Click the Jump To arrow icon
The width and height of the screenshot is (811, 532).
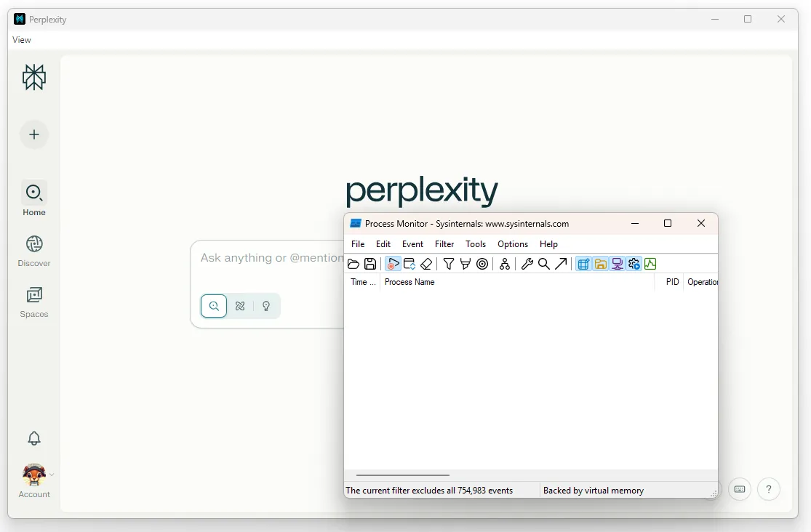coord(561,264)
